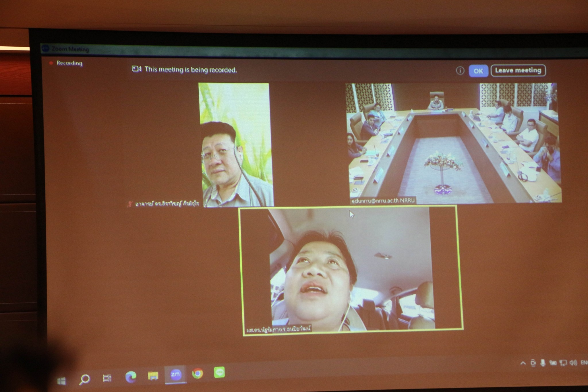588x392 pixels.
Task: Expand the hidden system tray icons chevron
Action: point(523,363)
